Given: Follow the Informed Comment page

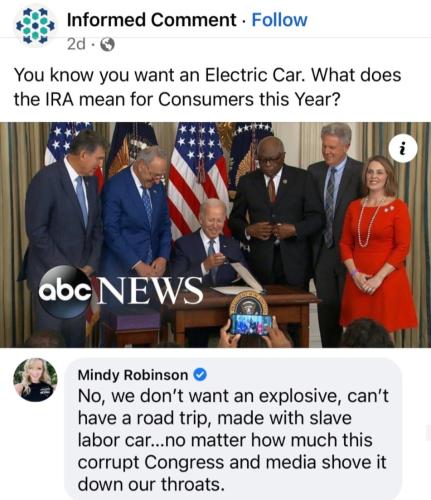Looking at the screenshot, I should tap(279, 20).
